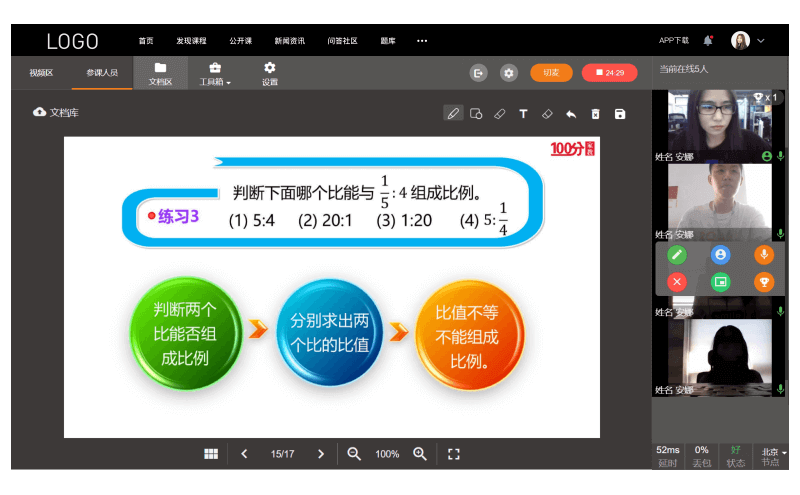800x495 pixels.
Task: Toggle student drawing permission green pencil button
Action: coord(677,255)
